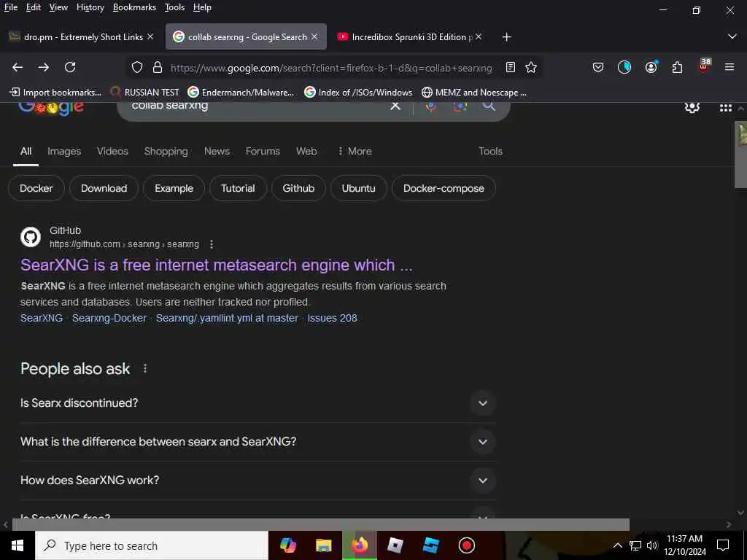Select the Images search tab
Viewport: 747px width, 560px height.
click(64, 151)
